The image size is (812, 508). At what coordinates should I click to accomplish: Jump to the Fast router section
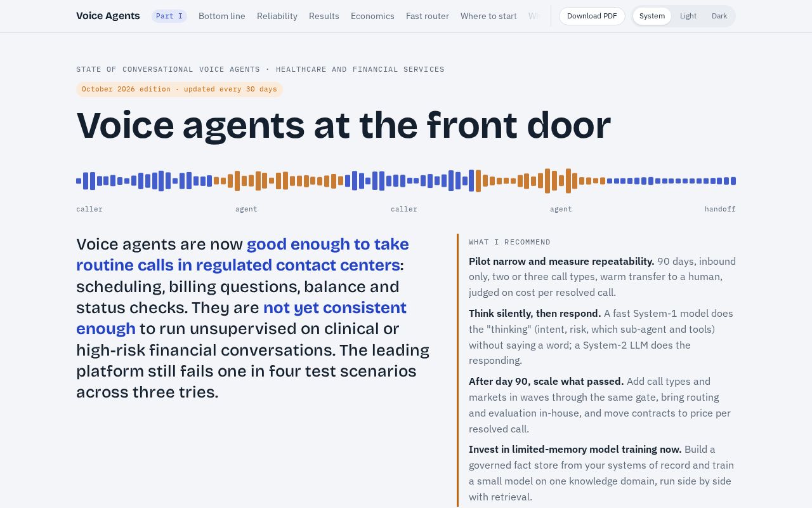(x=428, y=16)
